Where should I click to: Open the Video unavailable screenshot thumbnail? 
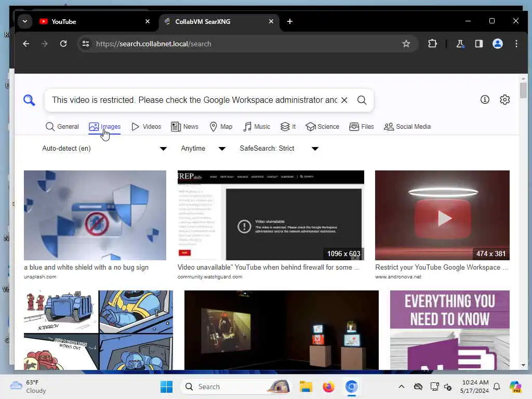(271, 215)
